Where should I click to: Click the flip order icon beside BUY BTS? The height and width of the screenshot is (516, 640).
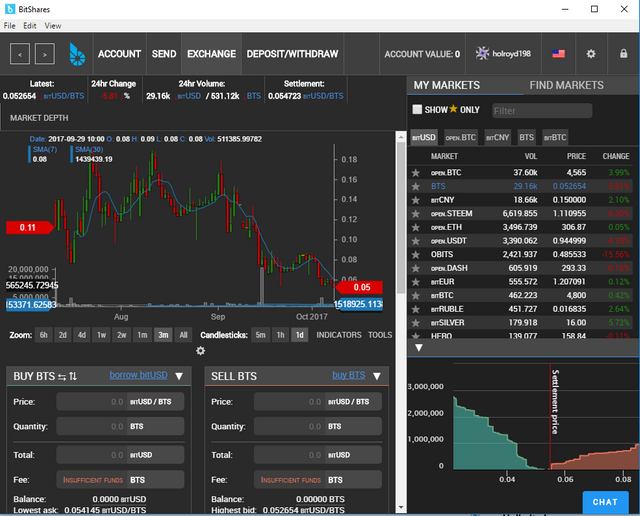pyautogui.click(x=73, y=376)
